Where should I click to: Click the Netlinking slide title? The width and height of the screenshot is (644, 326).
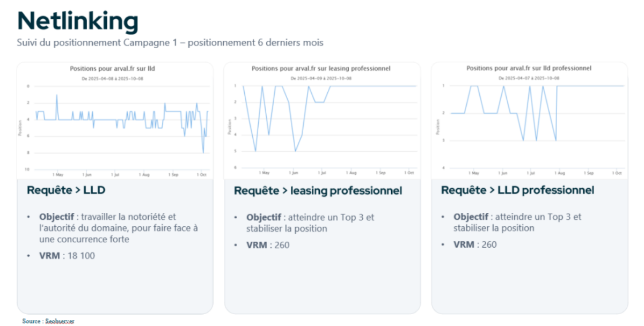point(78,21)
